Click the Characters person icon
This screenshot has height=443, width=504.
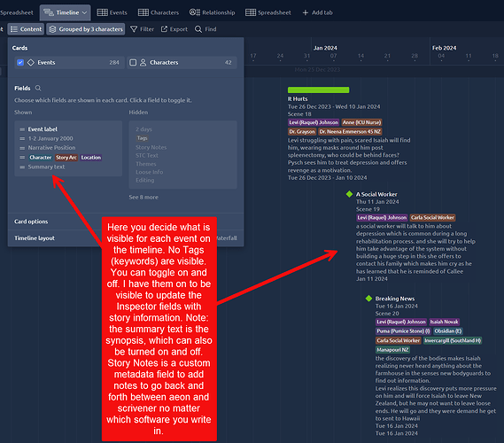143,62
